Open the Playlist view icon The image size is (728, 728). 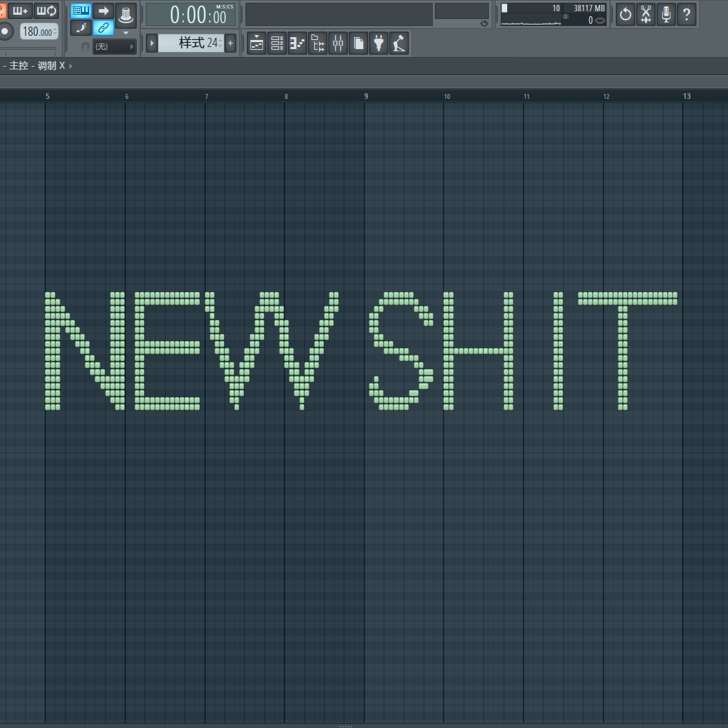tap(257, 43)
